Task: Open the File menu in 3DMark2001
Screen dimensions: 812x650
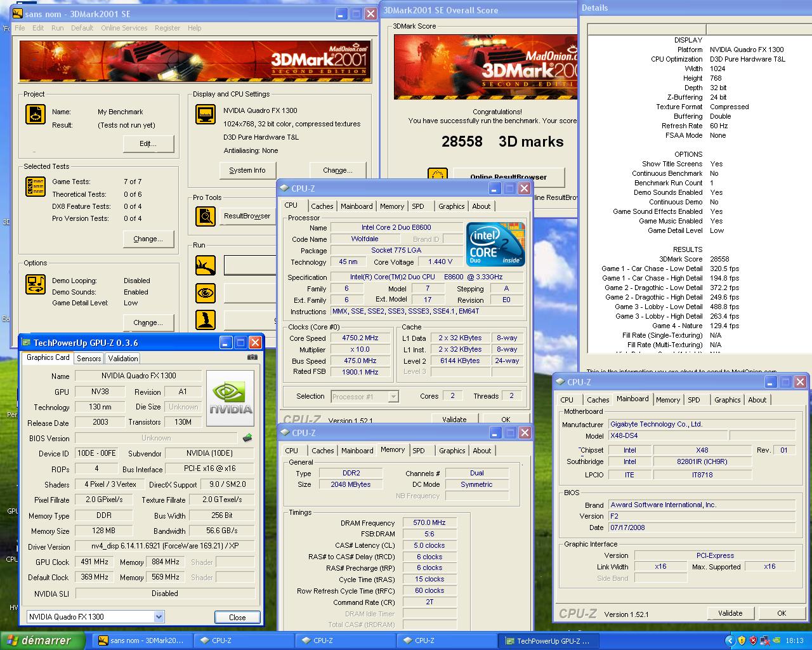Action: click(x=20, y=28)
